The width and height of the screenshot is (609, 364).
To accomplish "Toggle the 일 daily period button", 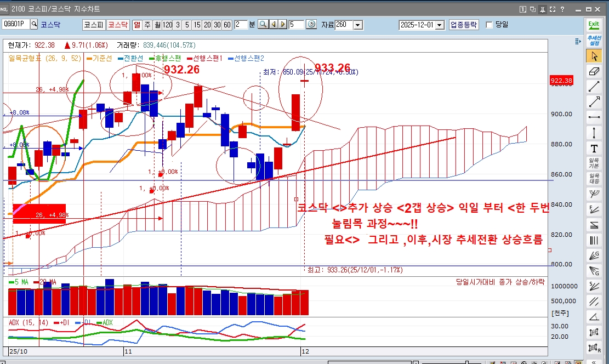I will pos(137,25).
